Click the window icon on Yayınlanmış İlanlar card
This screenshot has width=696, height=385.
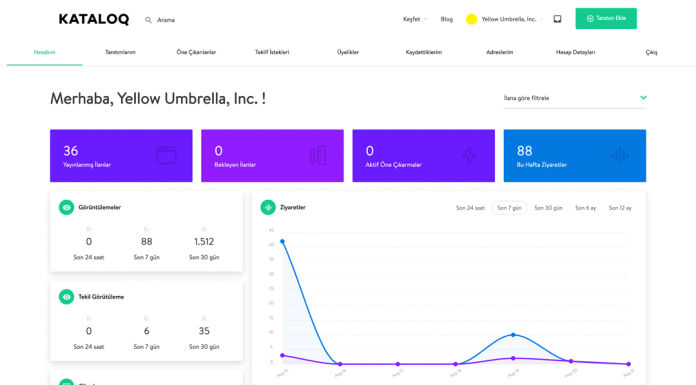coord(166,155)
